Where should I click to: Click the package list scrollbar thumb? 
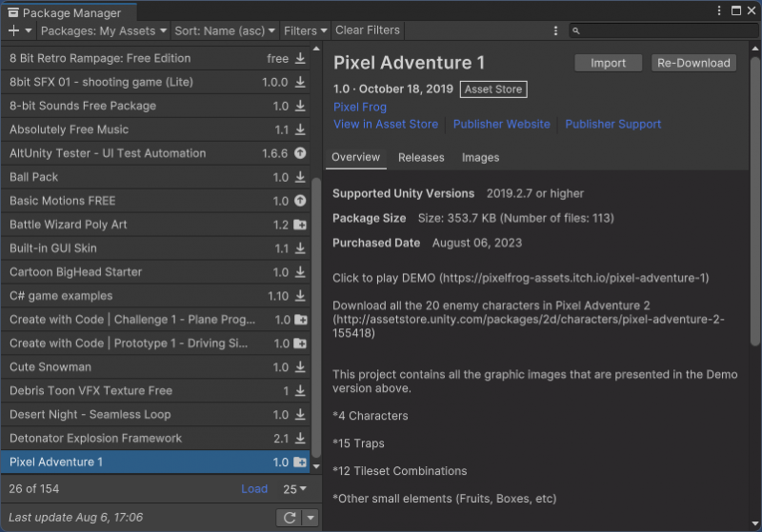click(316, 318)
